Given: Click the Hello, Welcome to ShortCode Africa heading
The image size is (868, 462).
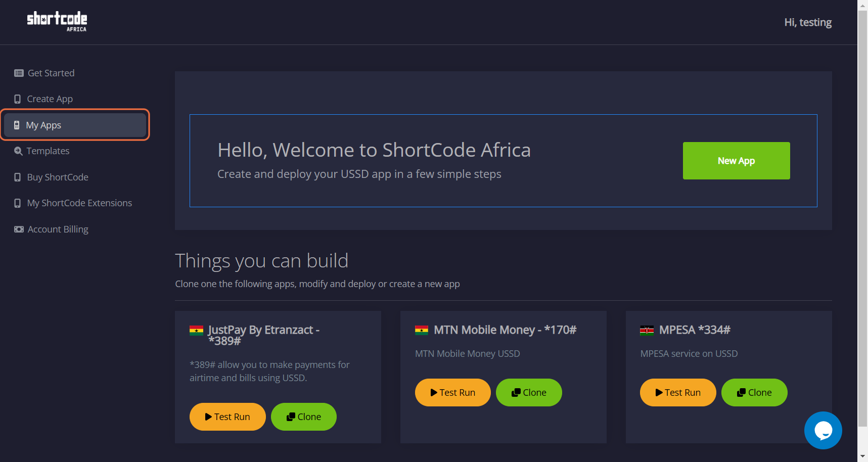Looking at the screenshot, I should [x=374, y=150].
